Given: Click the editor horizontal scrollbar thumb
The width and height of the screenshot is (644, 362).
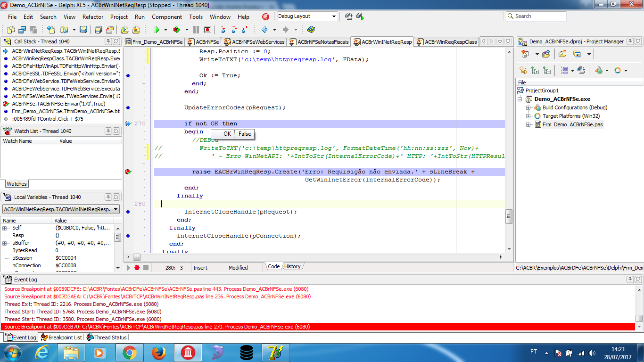Looking at the screenshot, I should click(137, 257).
